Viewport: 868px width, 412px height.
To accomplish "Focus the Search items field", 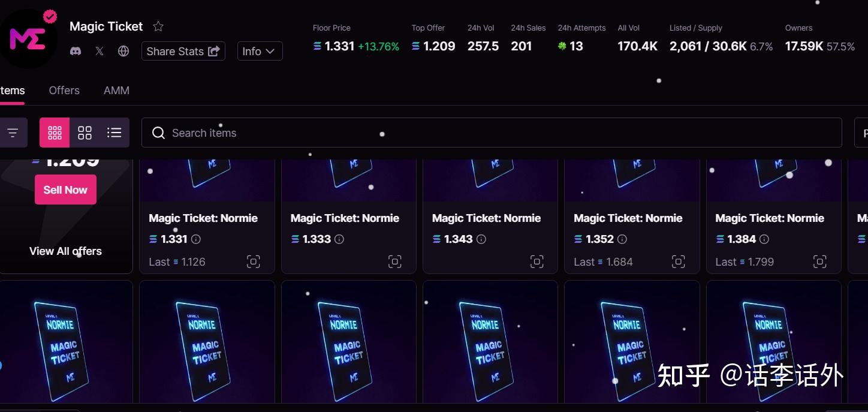I will tap(492, 133).
